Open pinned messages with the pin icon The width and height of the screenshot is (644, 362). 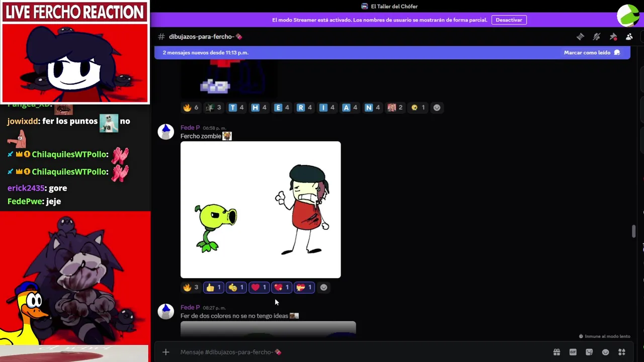tap(613, 37)
